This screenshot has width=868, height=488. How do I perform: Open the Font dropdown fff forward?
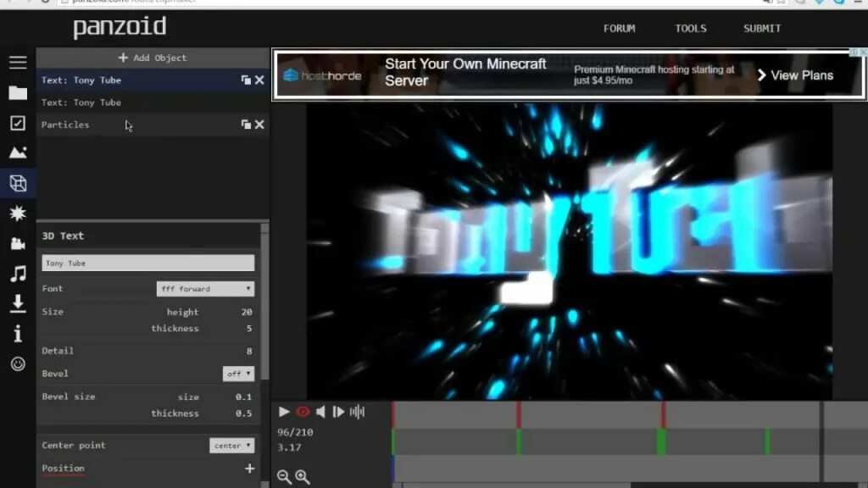tap(205, 289)
